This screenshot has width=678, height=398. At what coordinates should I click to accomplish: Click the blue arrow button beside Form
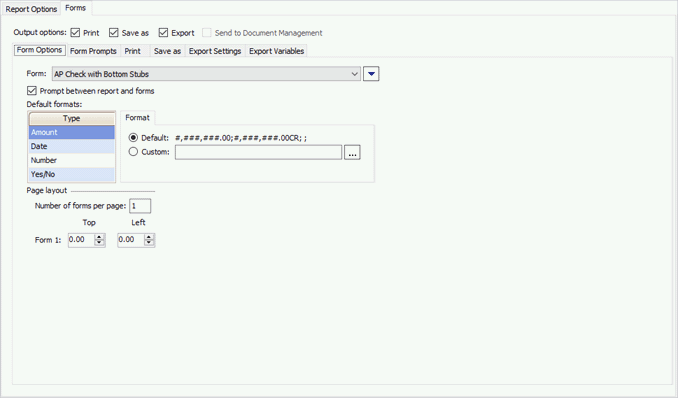371,74
